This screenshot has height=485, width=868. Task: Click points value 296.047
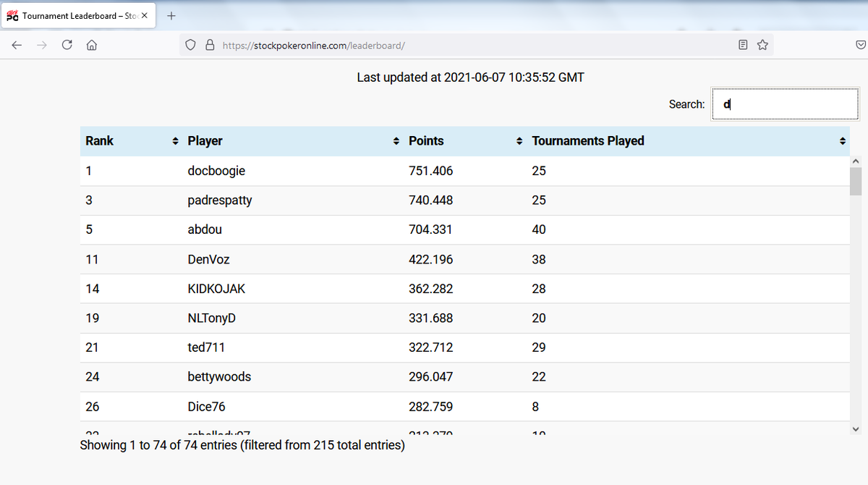tap(431, 377)
